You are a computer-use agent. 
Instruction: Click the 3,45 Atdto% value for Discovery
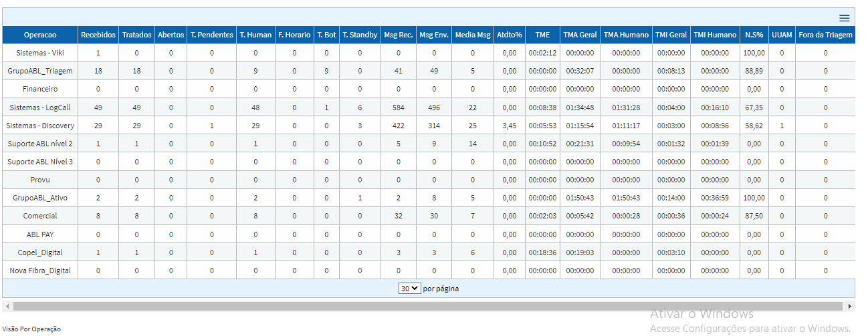pyautogui.click(x=510, y=126)
